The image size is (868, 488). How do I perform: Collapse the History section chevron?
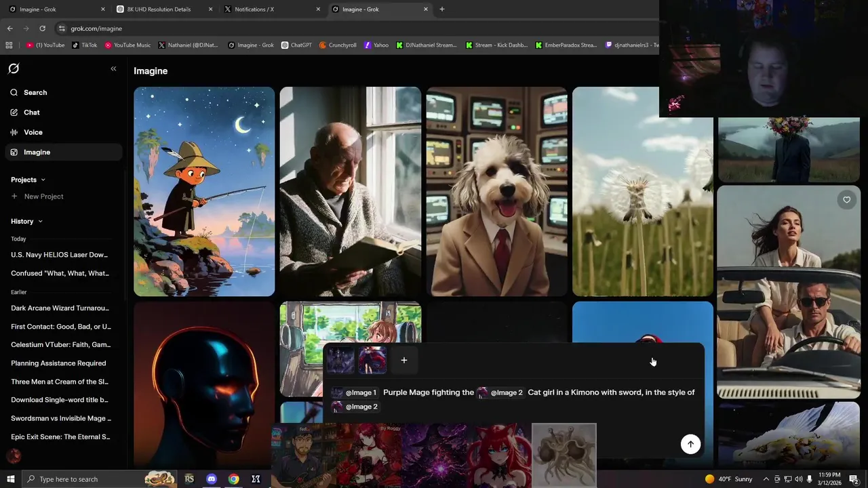[40, 221]
